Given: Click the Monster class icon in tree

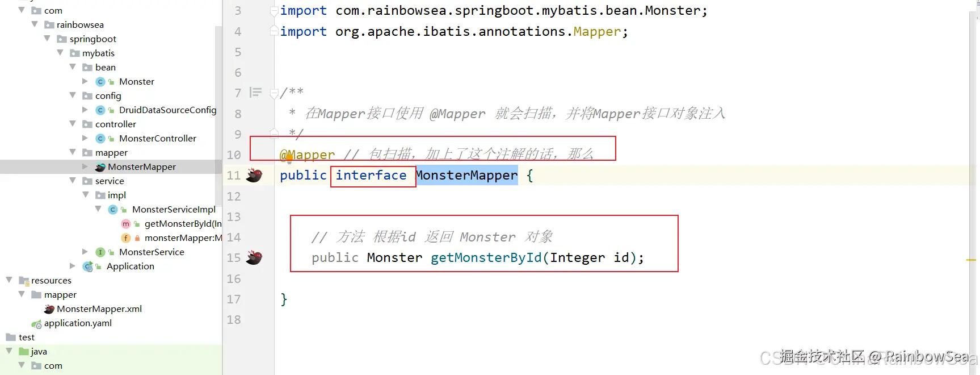Looking at the screenshot, I should [100, 82].
